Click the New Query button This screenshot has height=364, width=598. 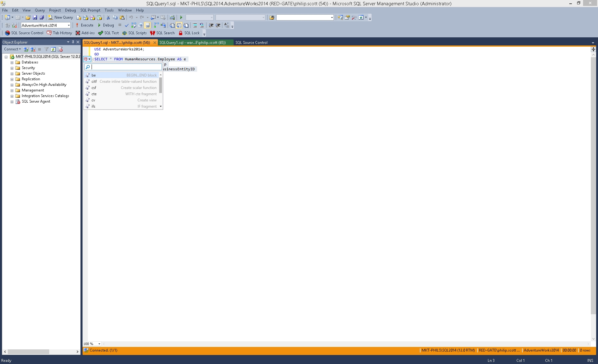pyautogui.click(x=60, y=17)
